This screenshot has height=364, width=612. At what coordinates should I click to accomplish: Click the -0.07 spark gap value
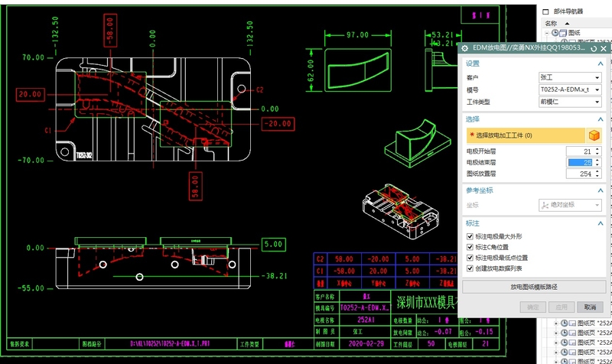pos(443,332)
